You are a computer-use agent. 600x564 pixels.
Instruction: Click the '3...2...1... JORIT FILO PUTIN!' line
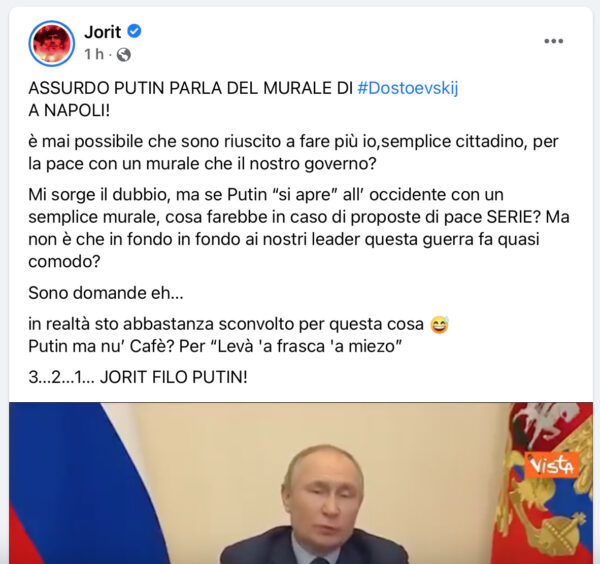(138, 377)
